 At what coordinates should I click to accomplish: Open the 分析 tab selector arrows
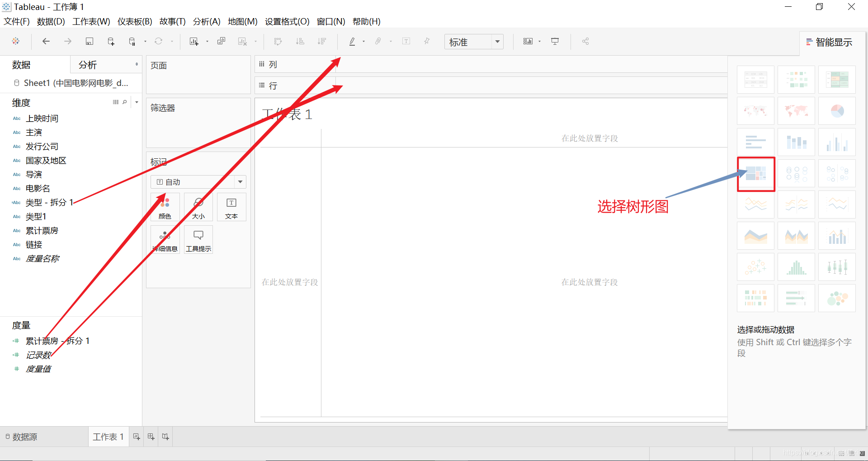pos(137,65)
